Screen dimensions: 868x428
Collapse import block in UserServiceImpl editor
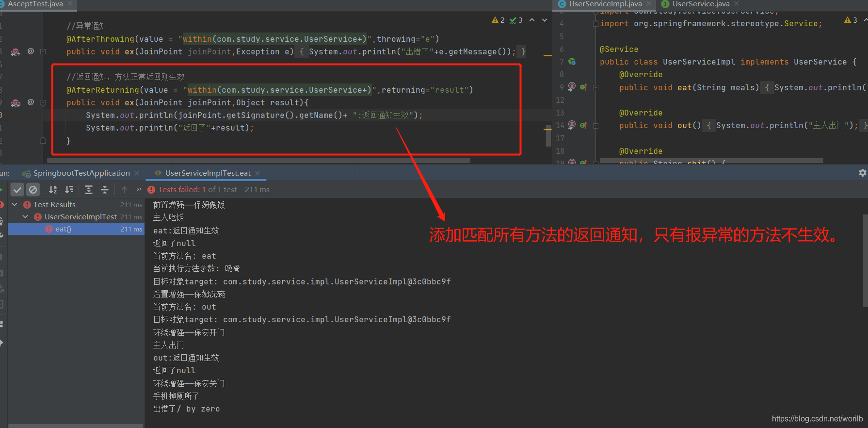[x=595, y=24]
